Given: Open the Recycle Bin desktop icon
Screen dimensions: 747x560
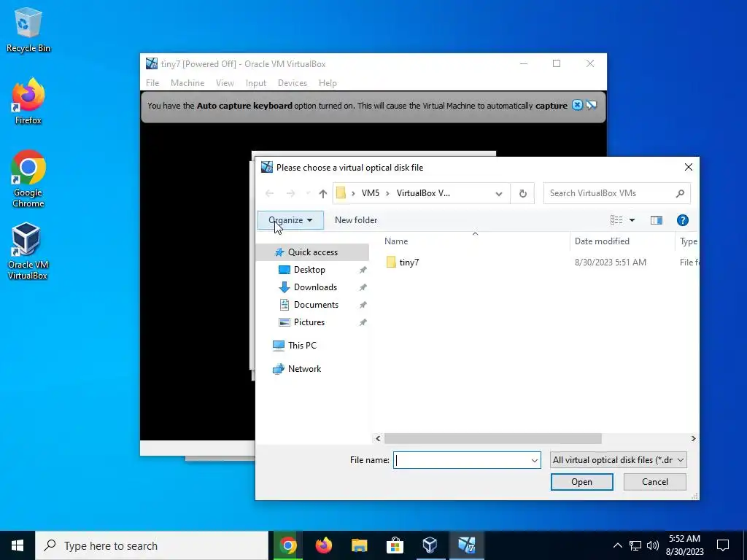Looking at the screenshot, I should pos(28,29).
